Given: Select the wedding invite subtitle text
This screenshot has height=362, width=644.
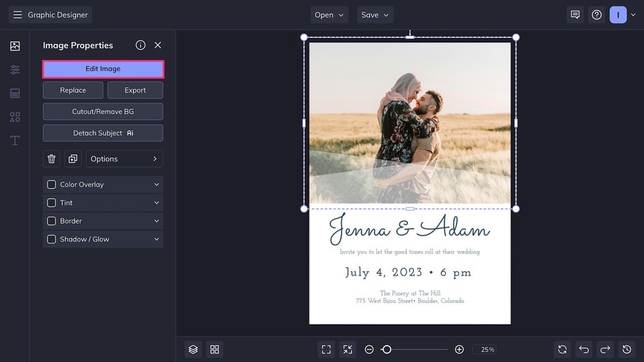Looking at the screenshot, I should point(409,252).
